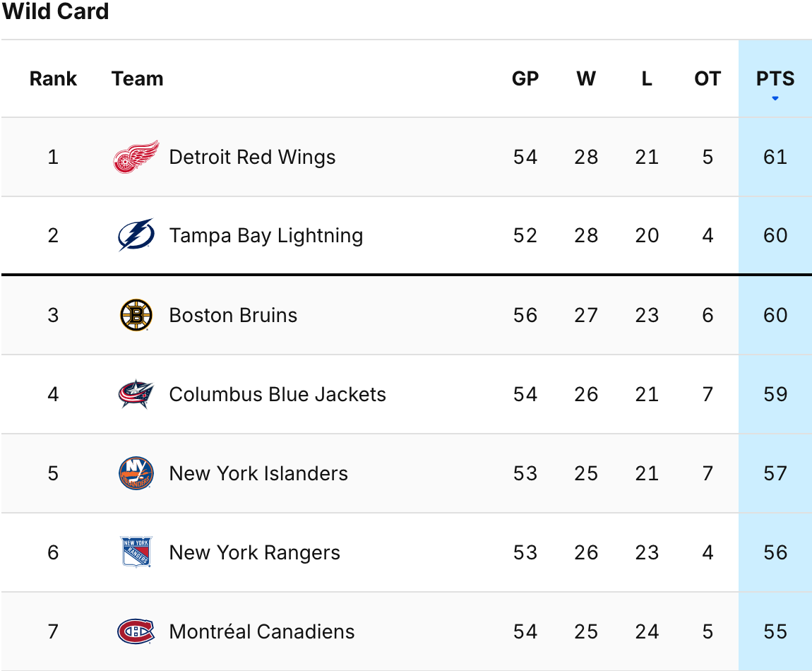The image size is (812, 671).
Task: Open Detroit Red Wings team link
Action: (252, 157)
